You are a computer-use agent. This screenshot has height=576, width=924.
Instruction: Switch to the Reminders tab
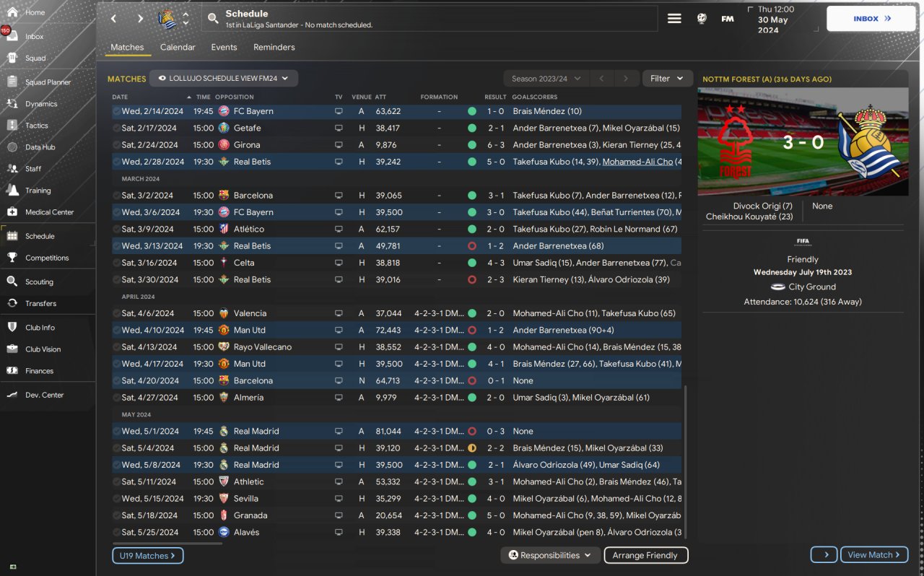click(x=274, y=47)
